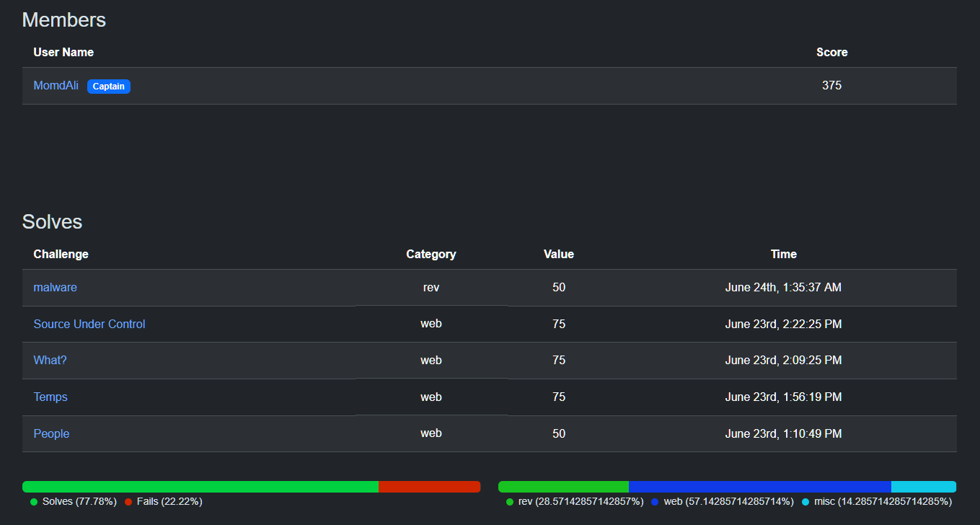Click the Time column header in Solves
This screenshot has height=525, width=980.
pos(784,255)
